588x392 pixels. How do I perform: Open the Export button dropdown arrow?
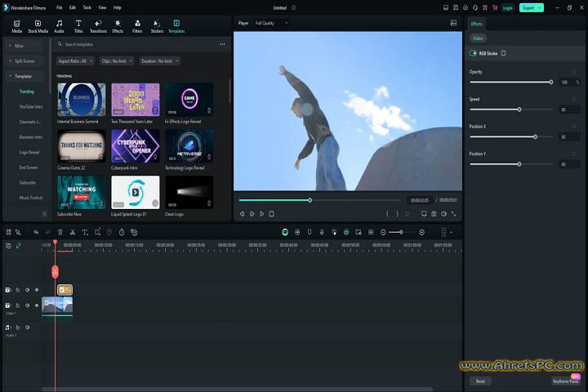tap(540, 8)
